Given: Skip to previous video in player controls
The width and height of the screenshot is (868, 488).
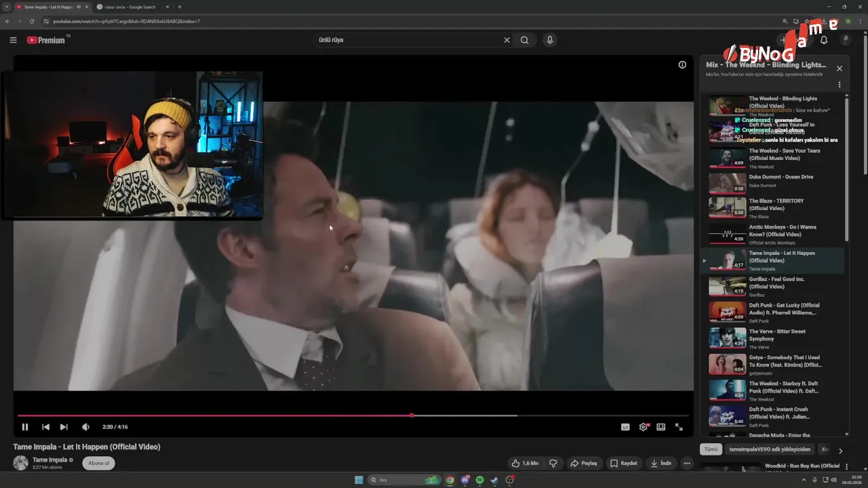Looking at the screenshot, I should click(x=45, y=427).
